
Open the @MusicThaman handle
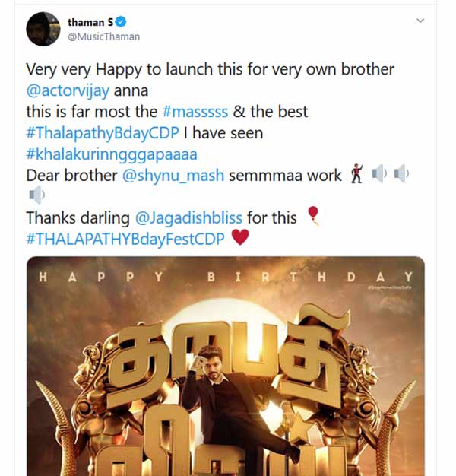coord(103,36)
